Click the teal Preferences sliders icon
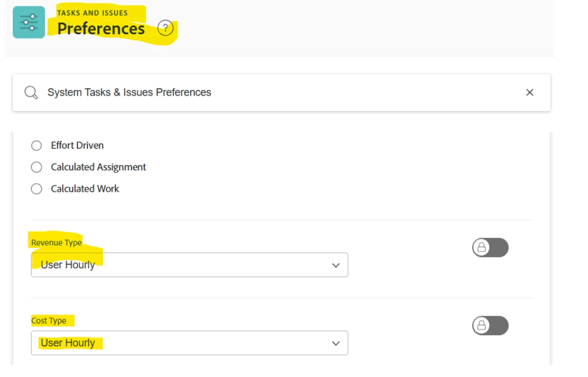The width and height of the screenshot is (588, 377). point(29,22)
